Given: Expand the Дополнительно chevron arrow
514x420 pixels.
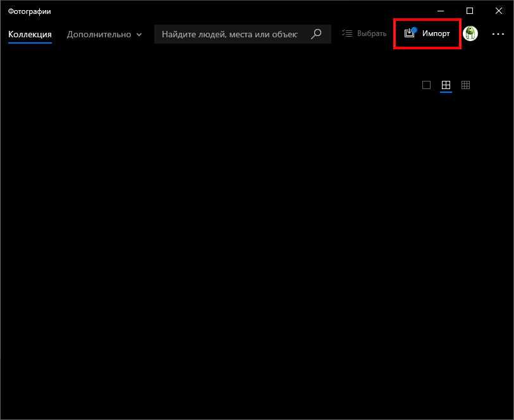Looking at the screenshot, I should click(x=138, y=35).
